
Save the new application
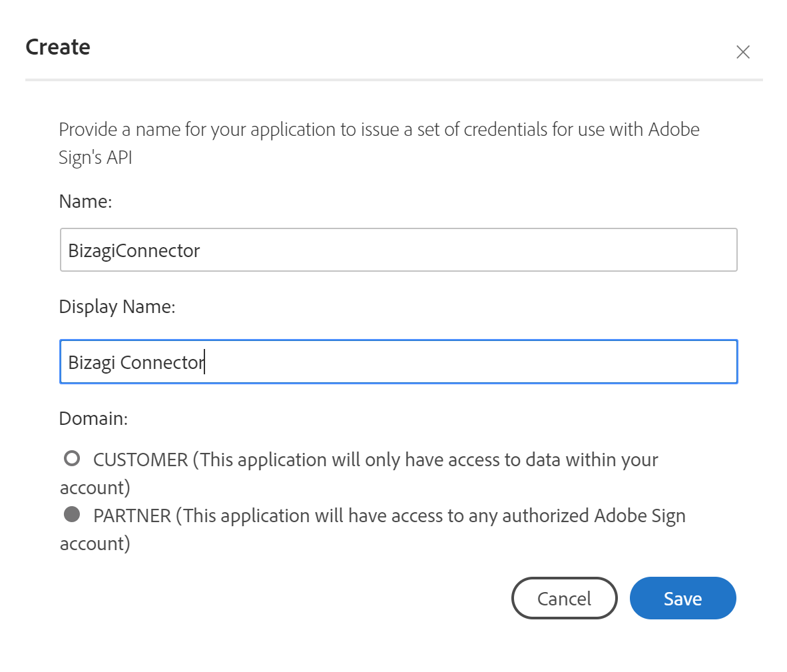point(682,598)
